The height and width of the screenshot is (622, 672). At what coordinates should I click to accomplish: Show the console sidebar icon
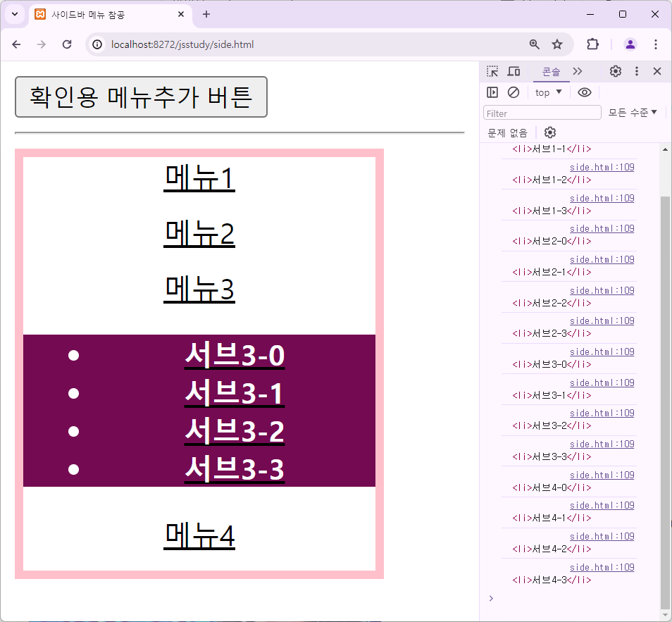point(492,92)
